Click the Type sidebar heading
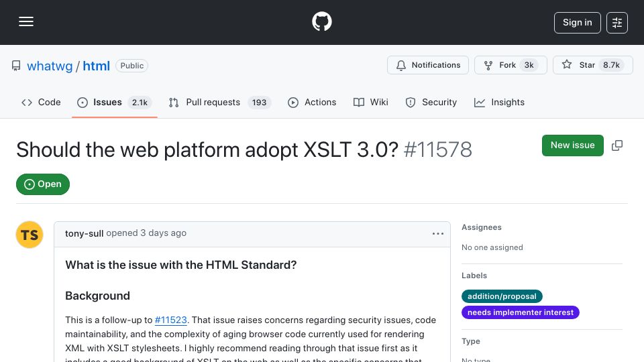This screenshot has width=644, height=362. (x=471, y=341)
